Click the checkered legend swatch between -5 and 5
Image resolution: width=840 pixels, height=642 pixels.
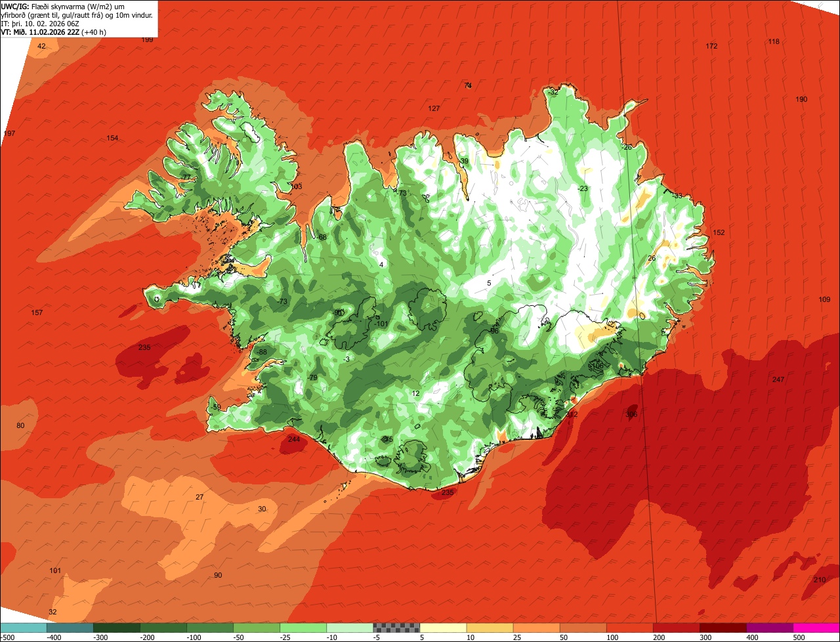point(396,628)
